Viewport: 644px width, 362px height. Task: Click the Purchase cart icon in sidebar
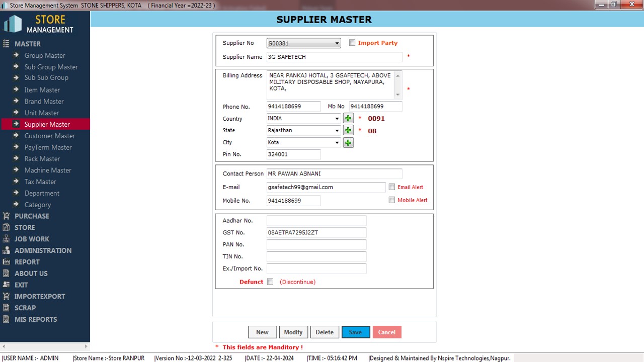(7, 216)
